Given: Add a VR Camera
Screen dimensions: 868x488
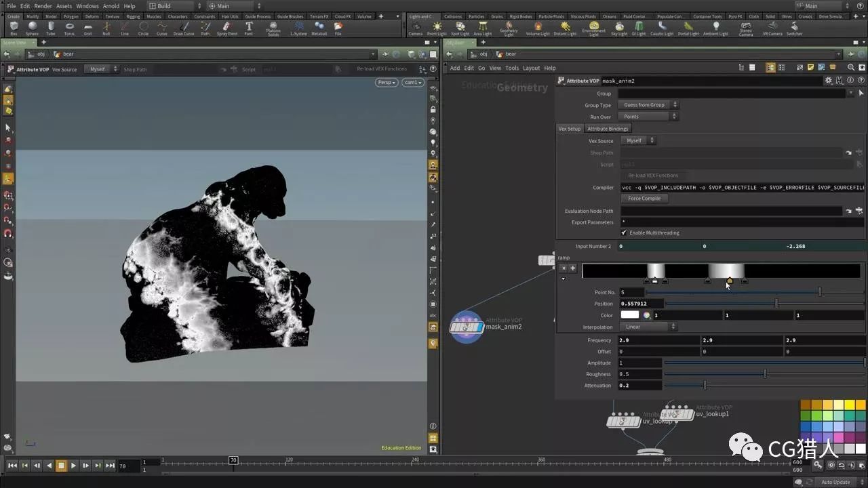Looking at the screenshot, I should pos(772,28).
